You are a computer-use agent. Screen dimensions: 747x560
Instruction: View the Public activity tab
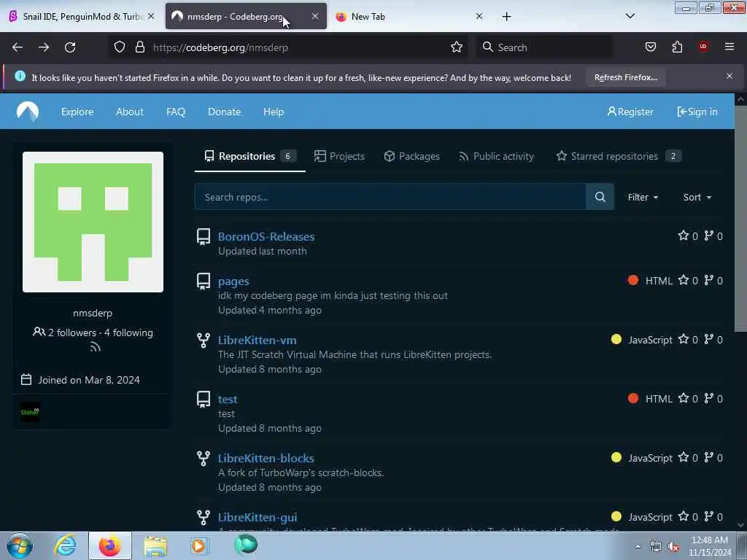coord(496,156)
